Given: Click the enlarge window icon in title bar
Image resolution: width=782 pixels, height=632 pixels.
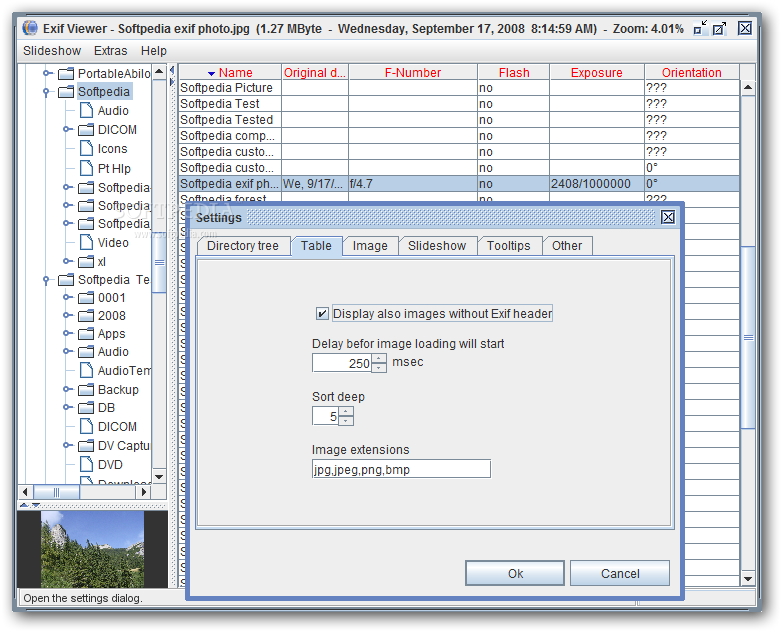Looking at the screenshot, I should [719, 28].
